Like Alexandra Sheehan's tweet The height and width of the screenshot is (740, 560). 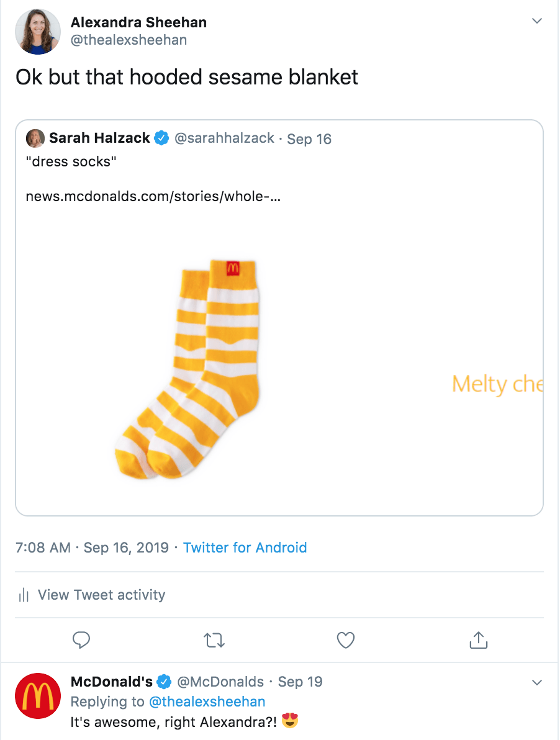click(345, 640)
